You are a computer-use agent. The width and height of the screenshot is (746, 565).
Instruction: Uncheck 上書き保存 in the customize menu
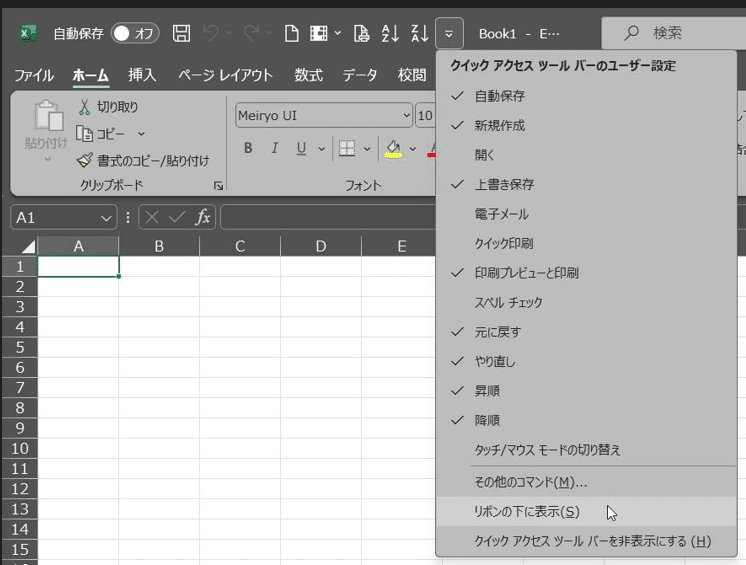[x=586, y=185]
